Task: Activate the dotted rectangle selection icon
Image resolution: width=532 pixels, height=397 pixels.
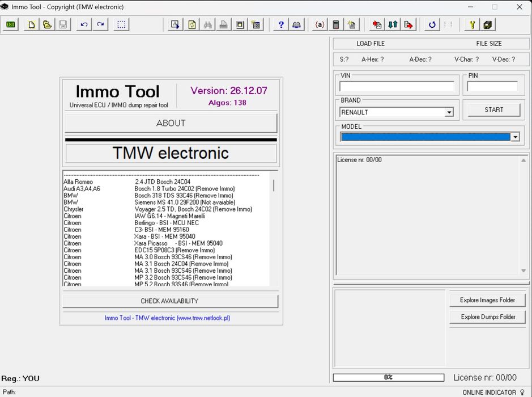Action: coord(121,24)
